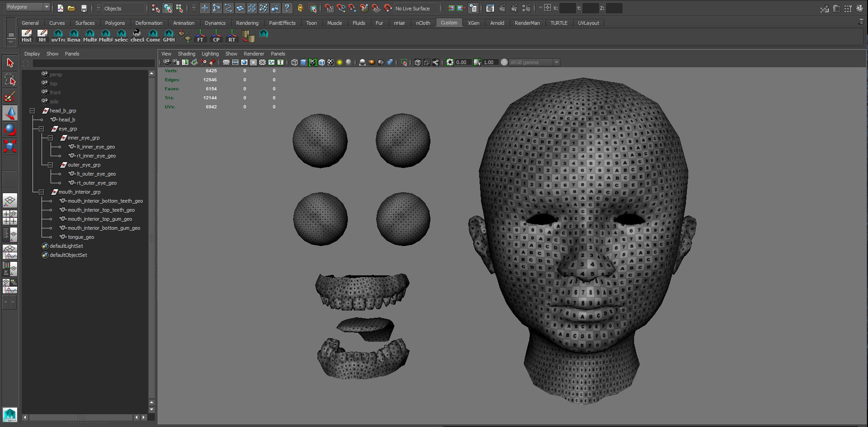Select the arrow Select tool in the toolbox
Image resolution: width=868 pixels, height=427 pixels.
(10, 63)
